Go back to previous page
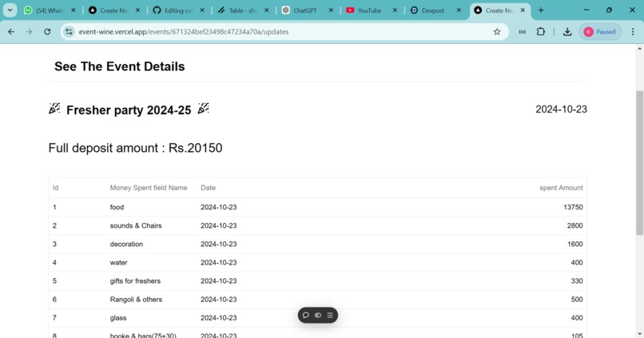Screen dimensions: 644x338 click(11, 32)
